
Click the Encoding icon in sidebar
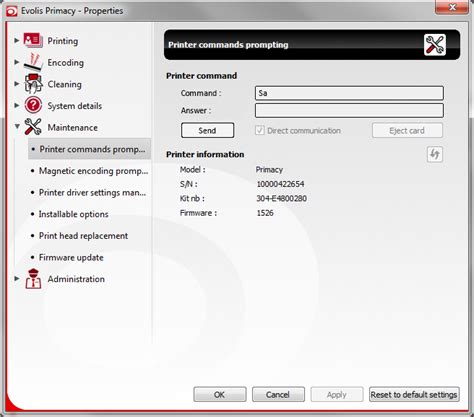(33, 62)
